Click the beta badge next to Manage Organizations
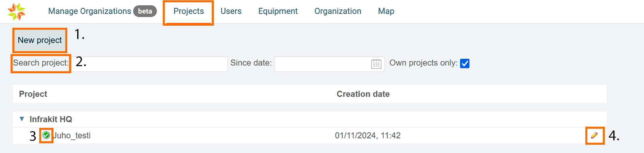 click(145, 11)
